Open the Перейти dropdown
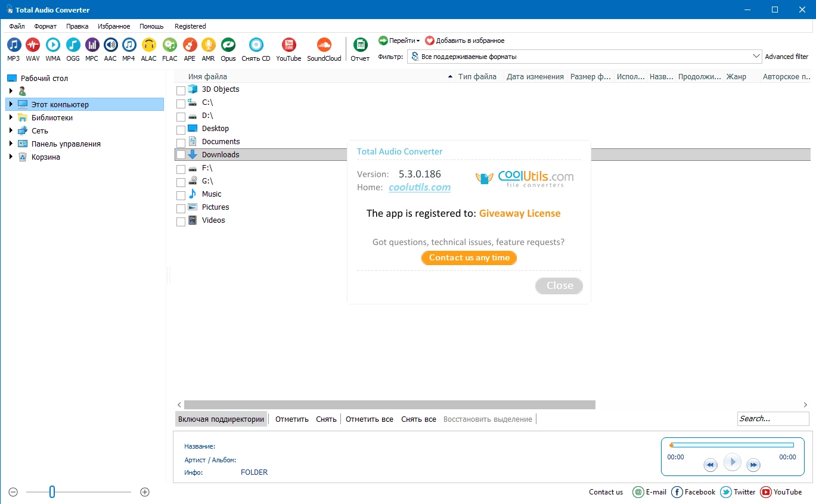Viewport: 816px width, 504px height. [x=399, y=41]
